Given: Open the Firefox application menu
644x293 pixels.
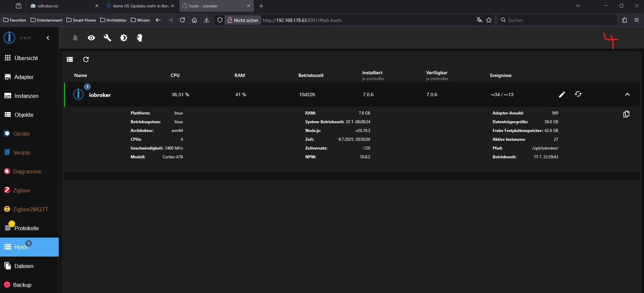Looking at the screenshot, I should click(x=637, y=20).
